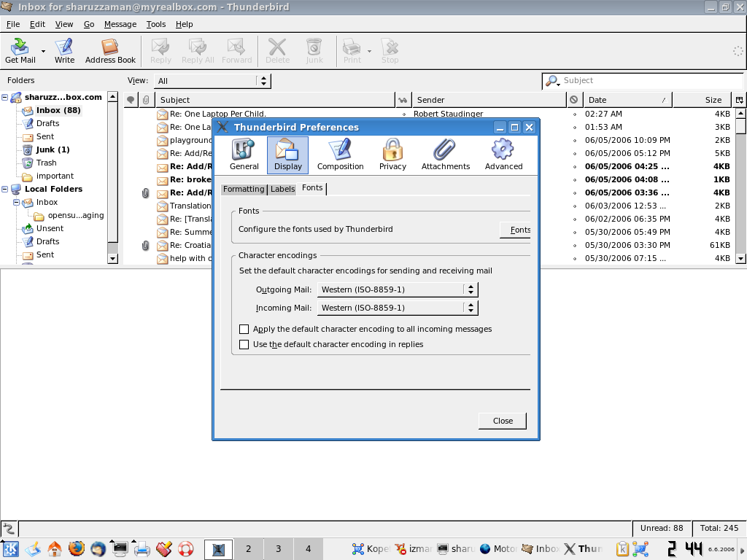
Task: Click the Reply toolbar icon
Action: [160, 50]
